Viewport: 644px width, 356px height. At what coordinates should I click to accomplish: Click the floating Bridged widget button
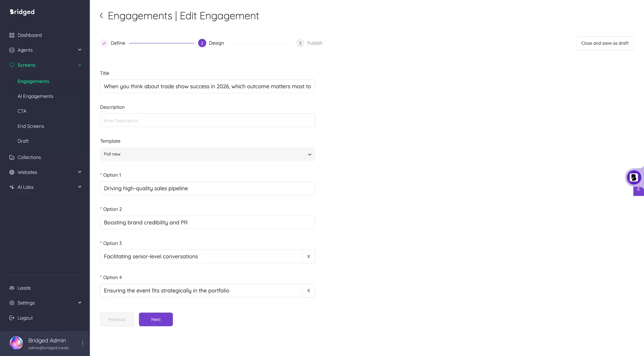pyautogui.click(x=633, y=177)
